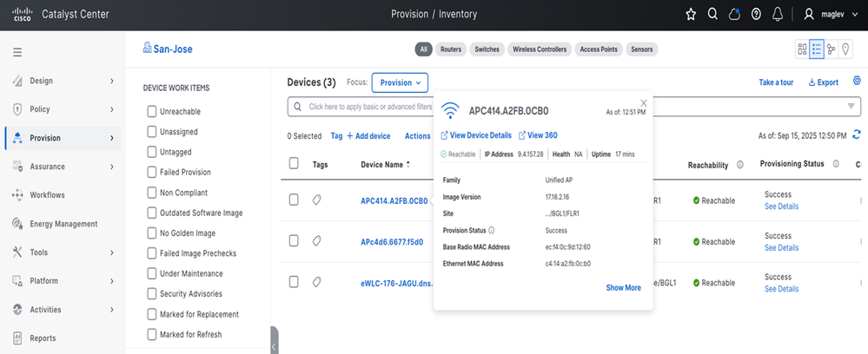Check the Non Compliant filter
The height and width of the screenshot is (354, 868).
(x=152, y=193)
